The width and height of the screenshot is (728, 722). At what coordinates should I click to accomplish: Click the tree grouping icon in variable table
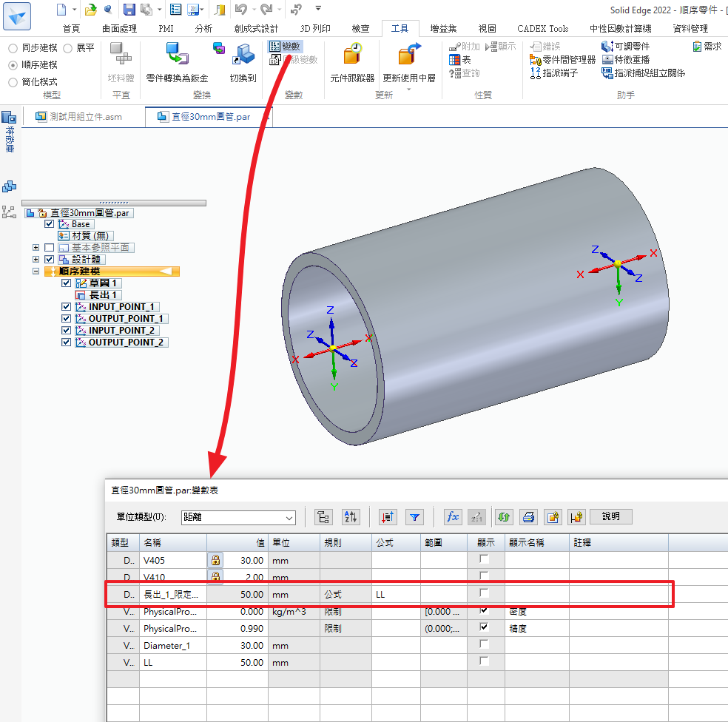[x=323, y=517]
